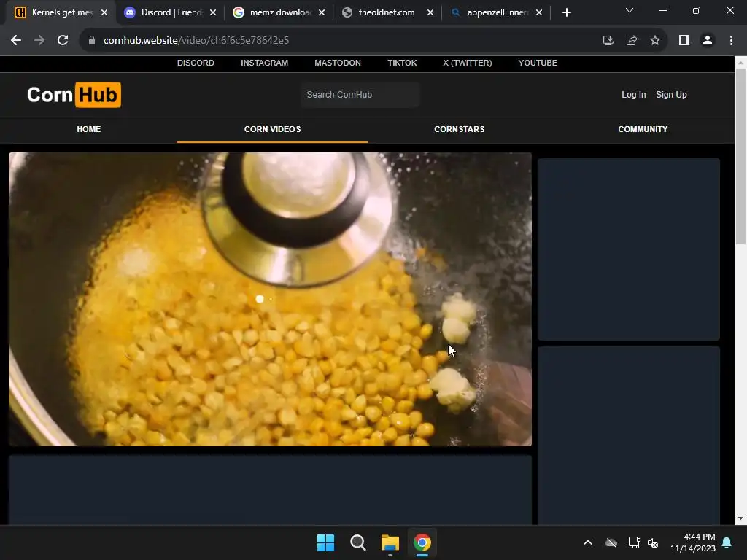
Task: Click the browser forward arrow
Action: [x=39, y=41]
